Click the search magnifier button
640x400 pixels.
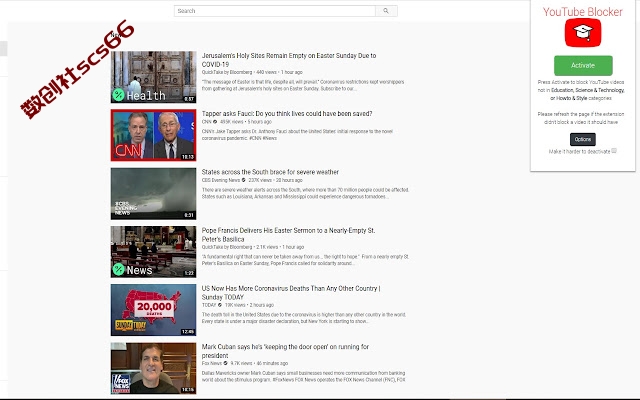point(386,11)
